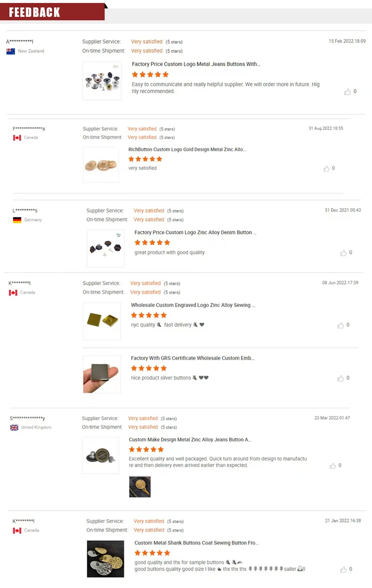
Task: Open "Factory With GRS Certificate Wholesale" product link
Action: click(192, 358)
